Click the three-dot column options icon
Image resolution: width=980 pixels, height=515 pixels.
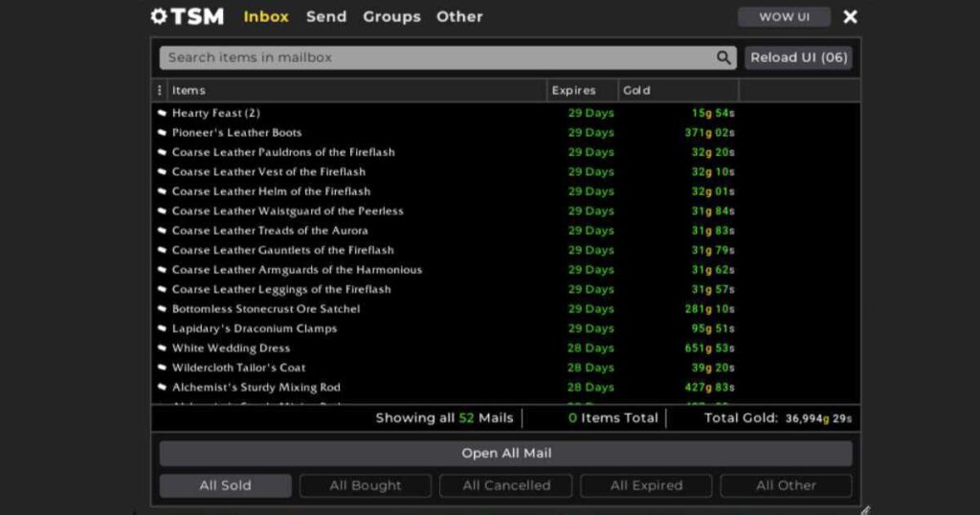[x=159, y=90]
